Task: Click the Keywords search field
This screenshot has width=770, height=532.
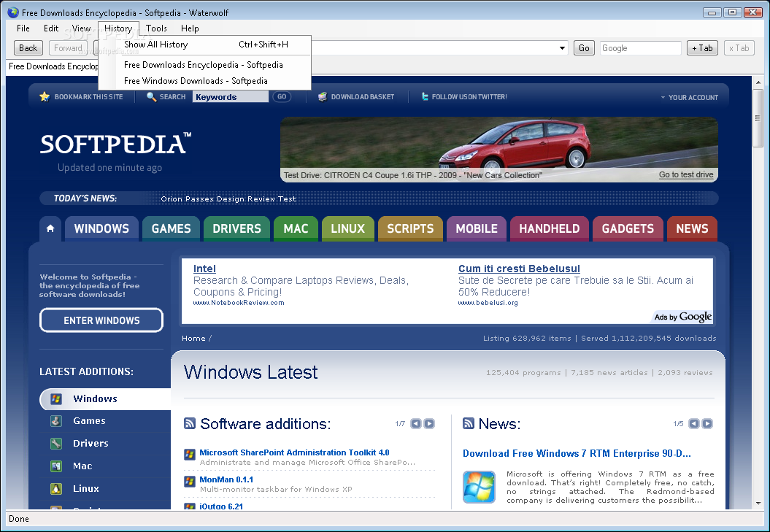Action: (231, 97)
